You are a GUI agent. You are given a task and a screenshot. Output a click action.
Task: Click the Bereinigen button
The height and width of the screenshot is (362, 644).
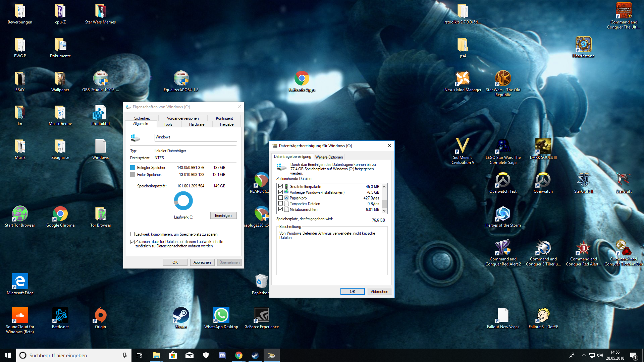(x=223, y=216)
